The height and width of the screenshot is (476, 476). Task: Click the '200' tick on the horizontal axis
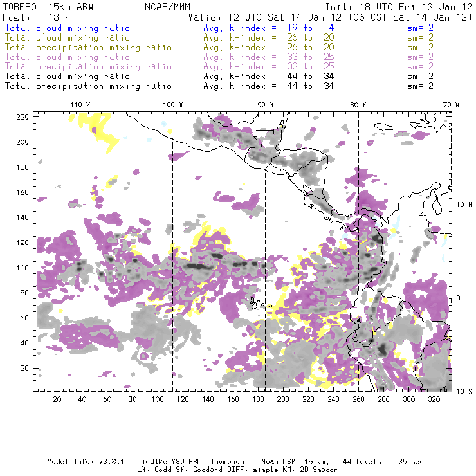pos(283,399)
